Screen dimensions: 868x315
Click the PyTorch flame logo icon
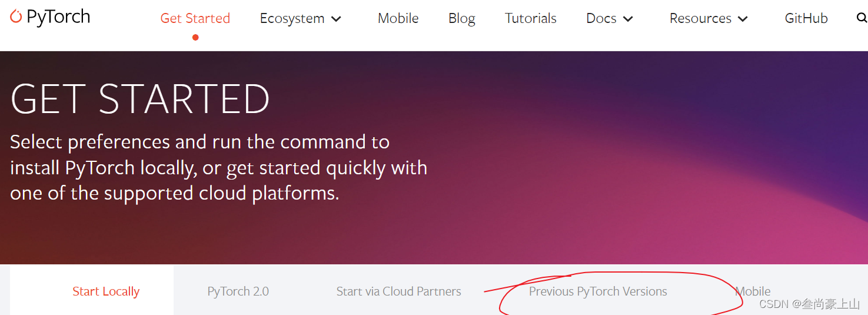coord(16,16)
